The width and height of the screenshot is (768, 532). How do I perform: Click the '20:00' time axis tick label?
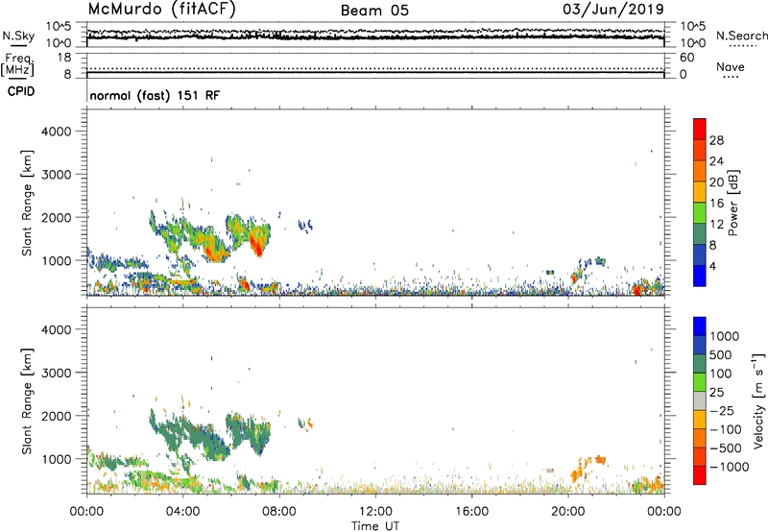pos(567,512)
